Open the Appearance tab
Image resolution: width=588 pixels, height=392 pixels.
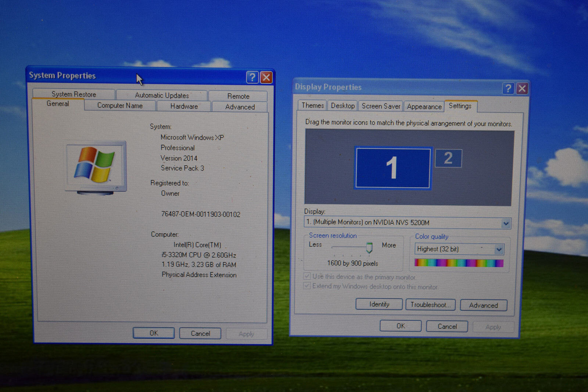[424, 107]
